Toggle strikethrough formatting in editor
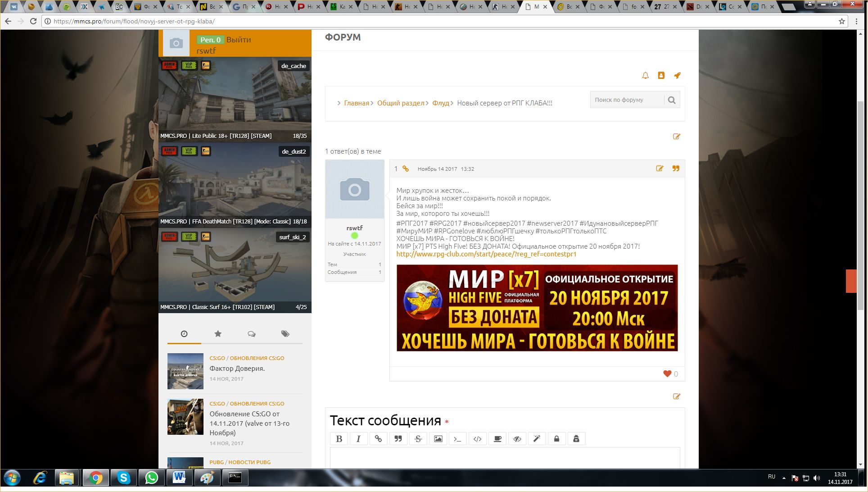Viewport: 868px width, 492px height. point(418,439)
